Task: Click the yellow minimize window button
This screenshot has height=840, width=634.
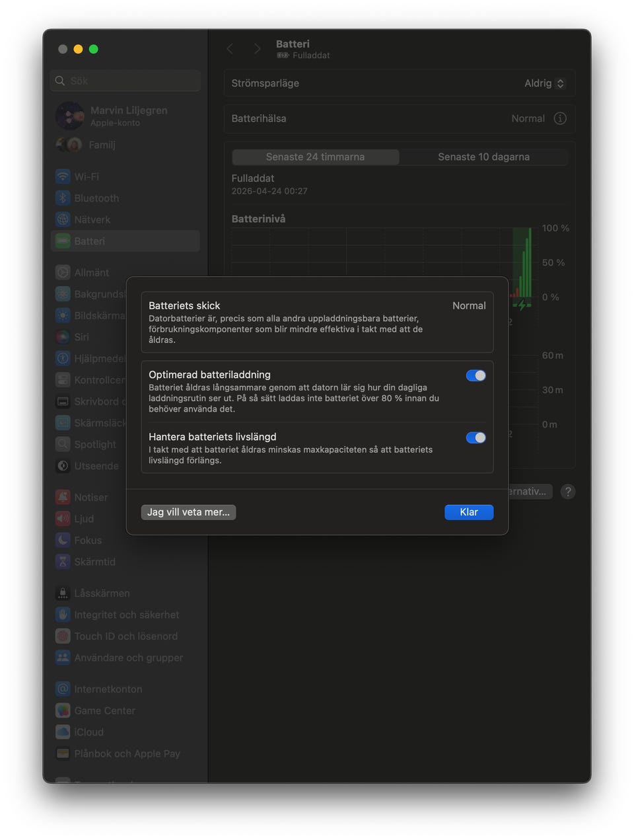Action: coord(78,49)
